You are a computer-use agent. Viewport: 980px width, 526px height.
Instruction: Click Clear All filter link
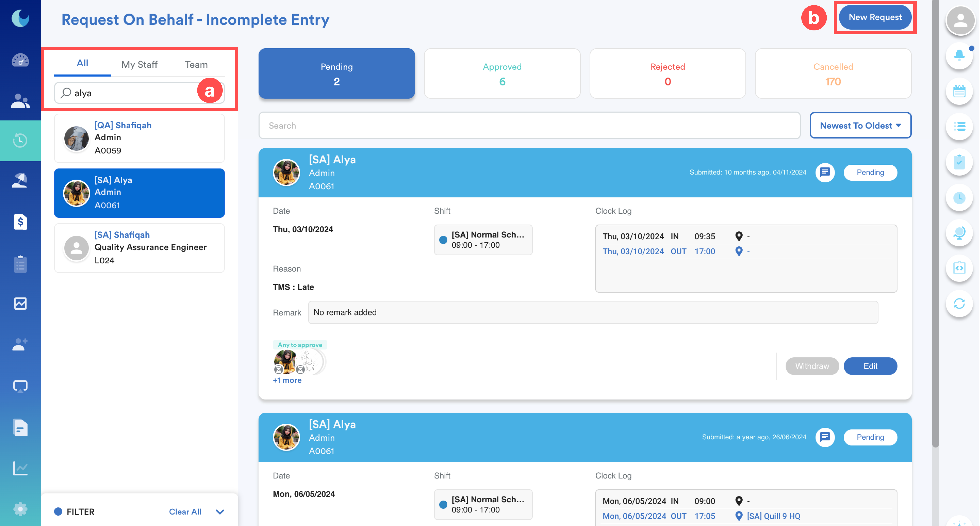(185, 512)
